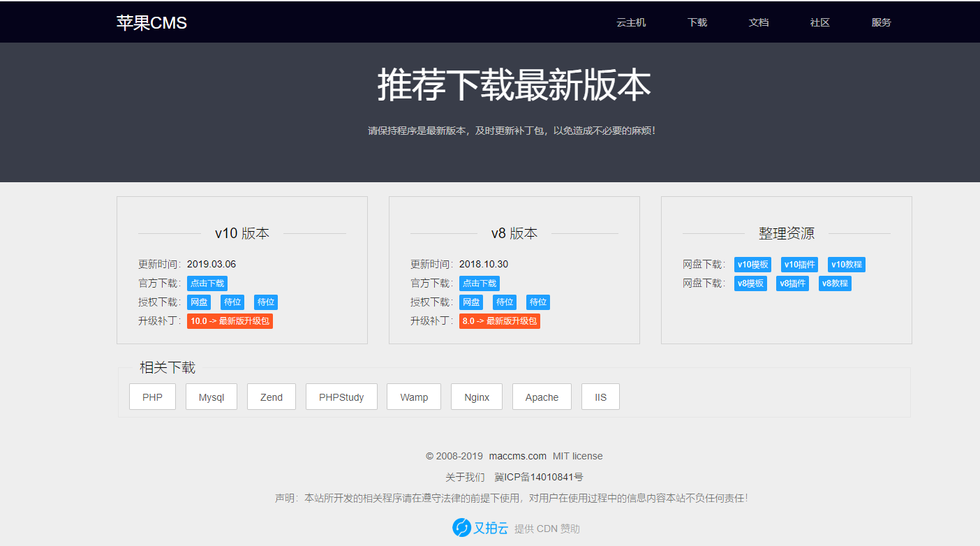Click 点击下载 for the v8 version
This screenshot has height=546, width=980.
[478, 283]
